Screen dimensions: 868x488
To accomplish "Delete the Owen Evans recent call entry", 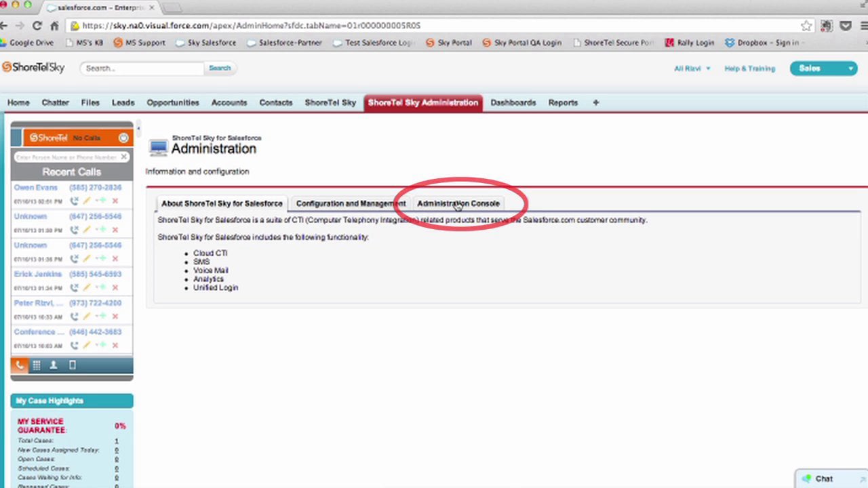I will (x=115, y=201).
